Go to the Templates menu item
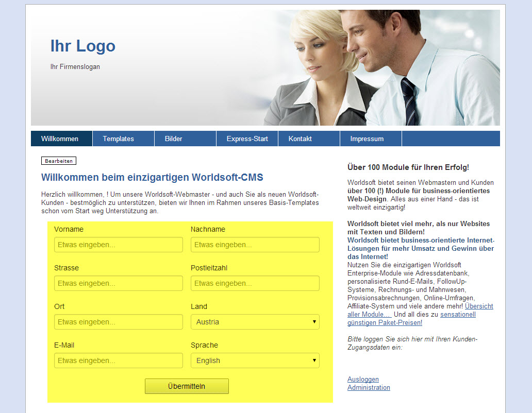Viewport: 532px width, 413px height. (x=124, y=139)
